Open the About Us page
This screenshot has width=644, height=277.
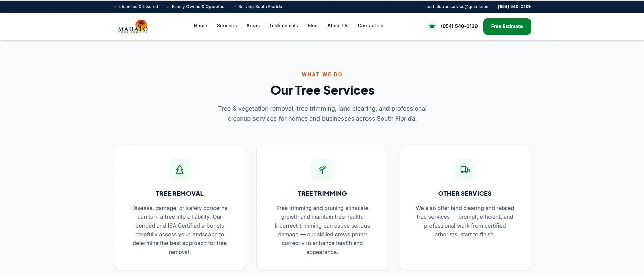(x=338, y=26)
